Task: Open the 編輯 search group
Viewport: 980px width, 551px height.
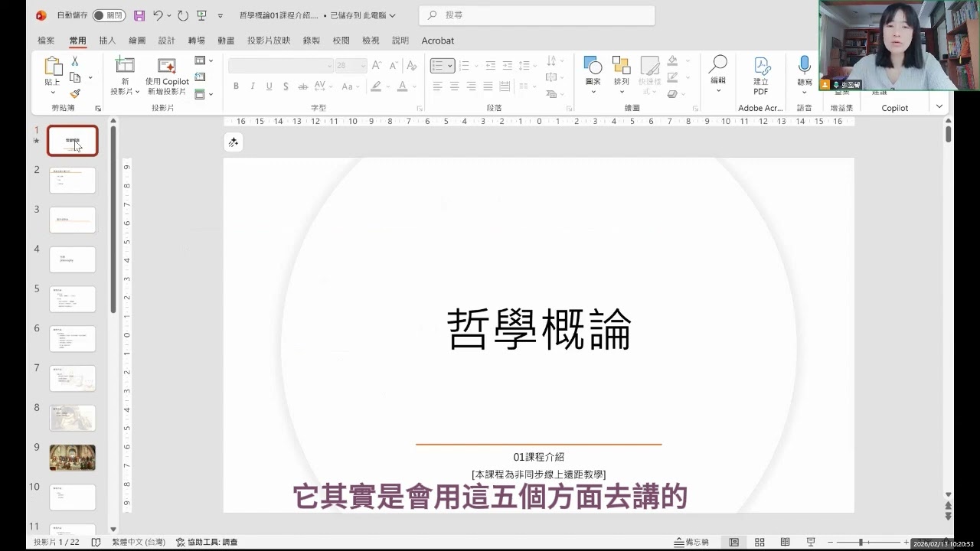Action: (718, 73)
